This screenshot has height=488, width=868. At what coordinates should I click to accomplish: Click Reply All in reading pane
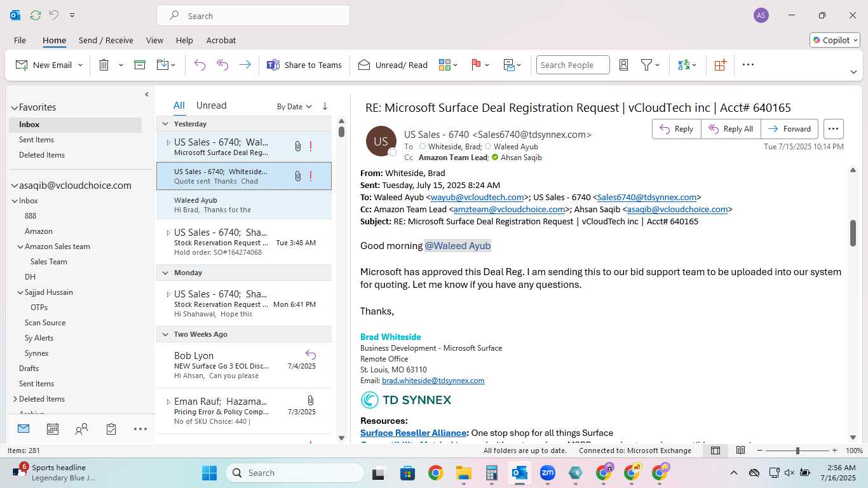[x=731, y=129]
